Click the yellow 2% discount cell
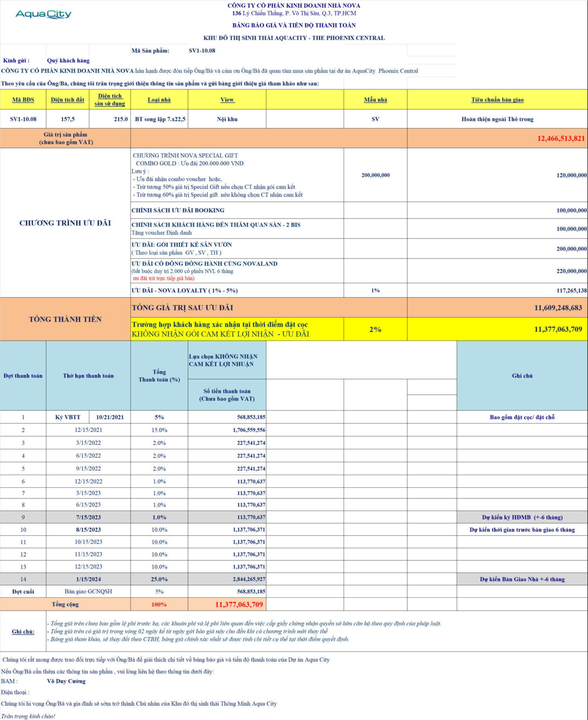The height and width of the screenshot is (720, 588). (x=375, y=329)
